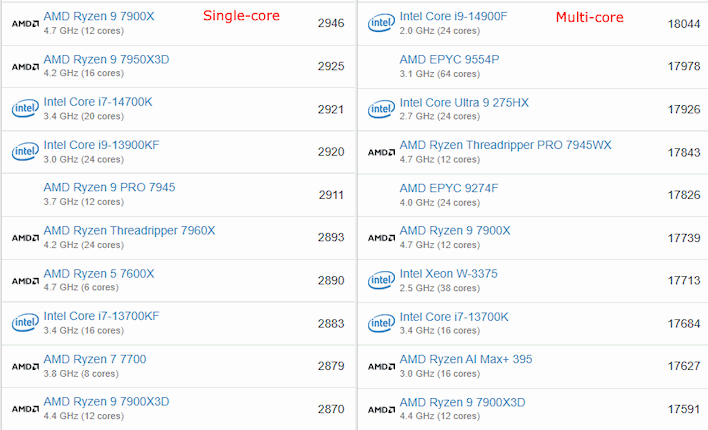The width and height of the screenshot is (708, 430).
Task: Open the Intel Xeon W-3375 link
Action: pos(448,274)
